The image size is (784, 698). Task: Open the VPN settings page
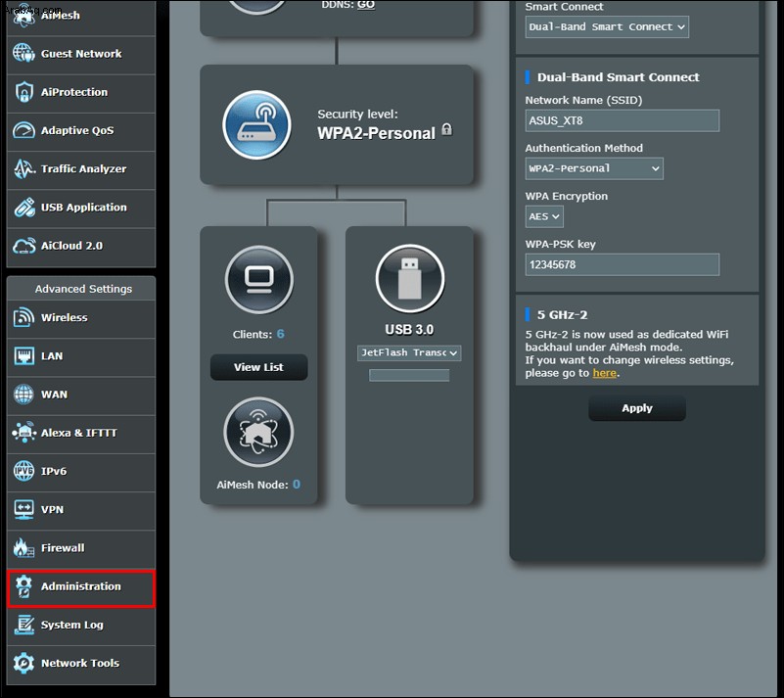click(81, 509)
